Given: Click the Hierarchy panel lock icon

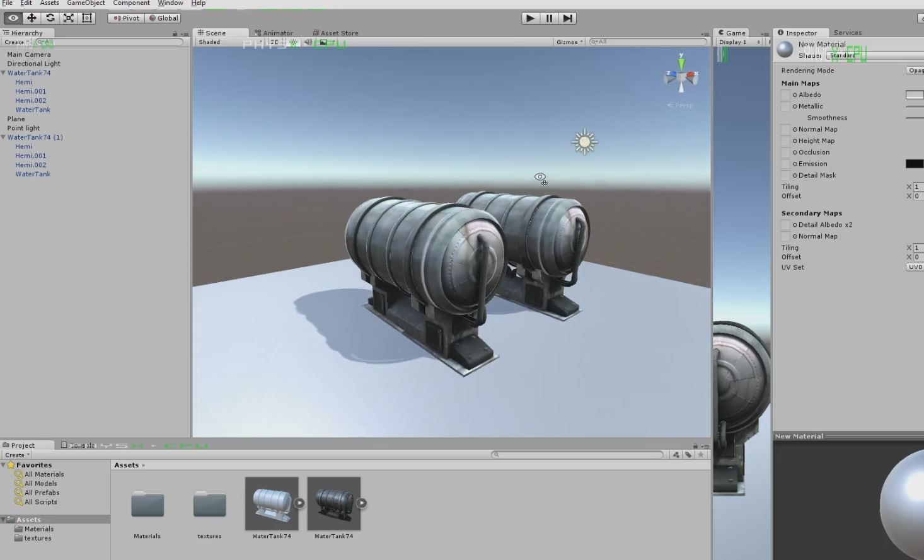Looking at the screenshot, I should 175,33.
